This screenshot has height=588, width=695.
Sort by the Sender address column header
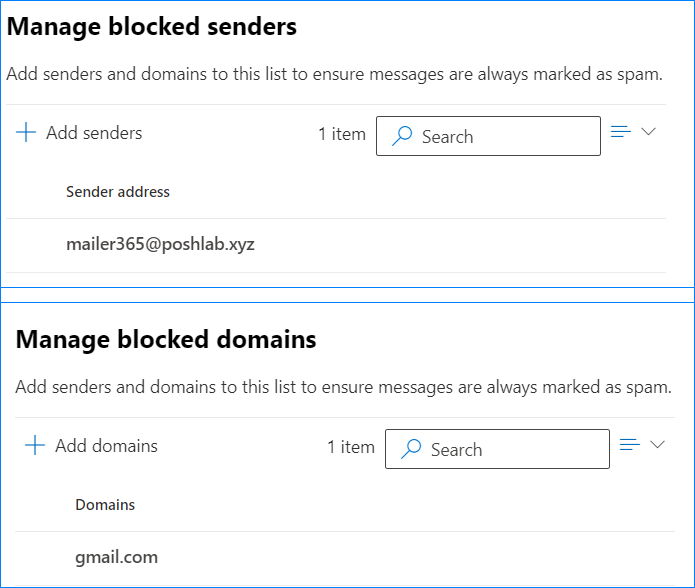pyautogui.click(x=118, y=192)
